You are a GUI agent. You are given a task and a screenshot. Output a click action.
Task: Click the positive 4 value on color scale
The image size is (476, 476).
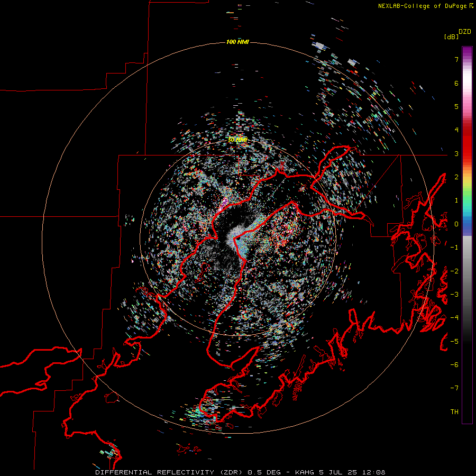click(456, 130)
